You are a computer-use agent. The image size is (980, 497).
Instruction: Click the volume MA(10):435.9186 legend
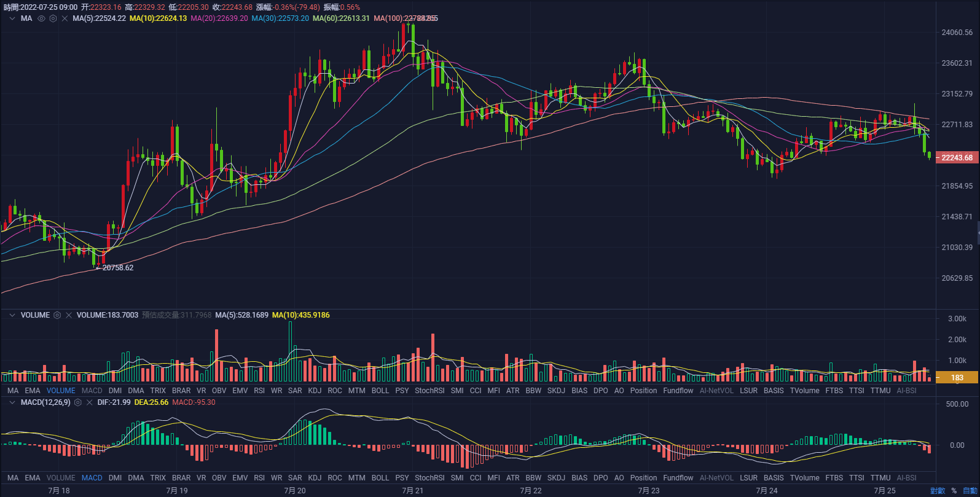(x=301, y=315)
